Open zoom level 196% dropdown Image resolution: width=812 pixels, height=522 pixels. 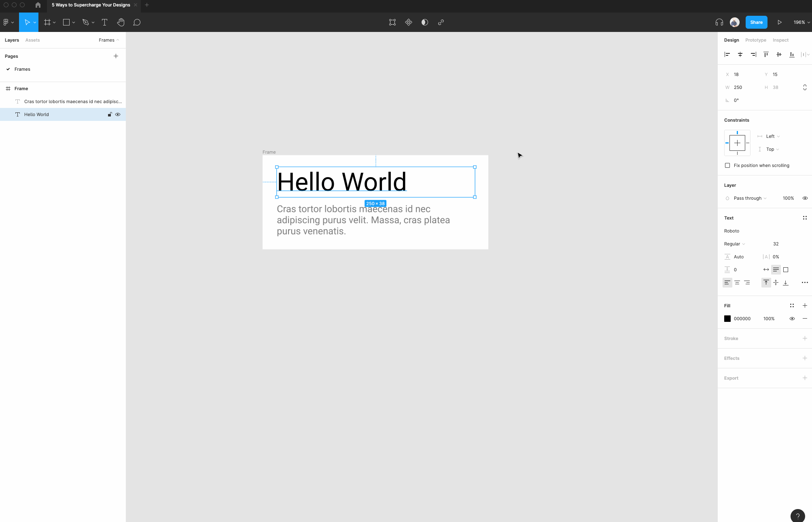click(x=801, y=22)
